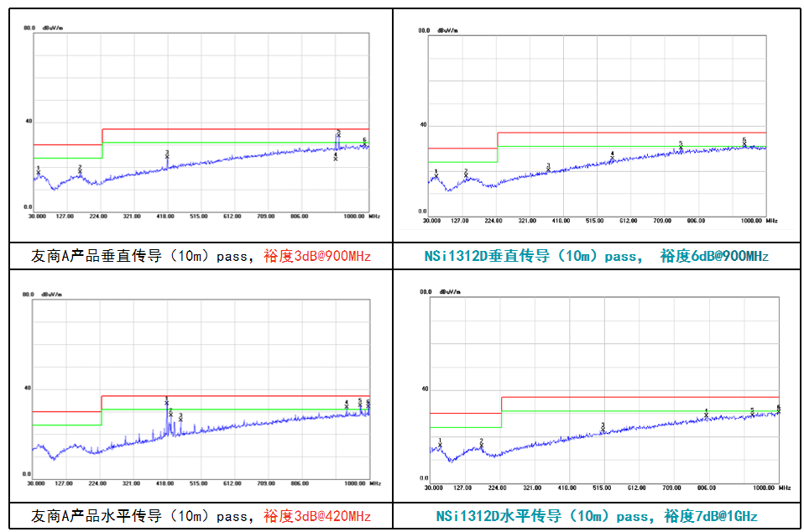This screenshot has width=804, height=532.
Task: Click marker 3 on bottom-left horizontal chart
Action: point(180,418)
